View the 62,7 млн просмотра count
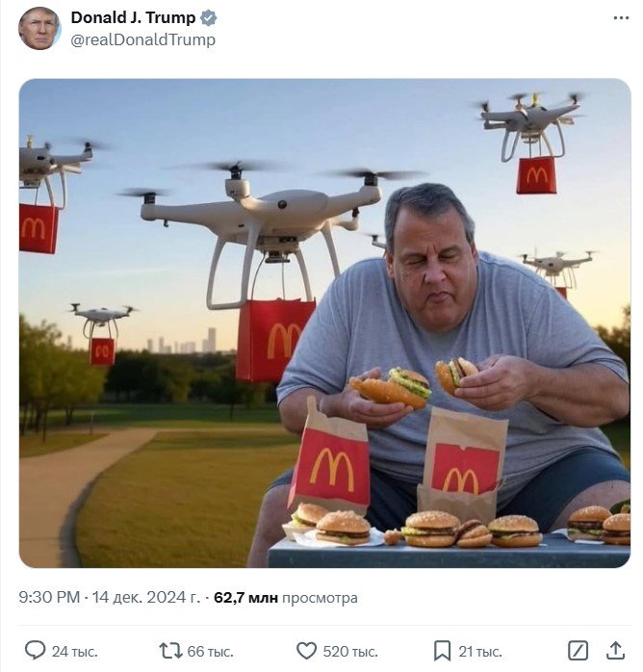 (x=285, y=598)
